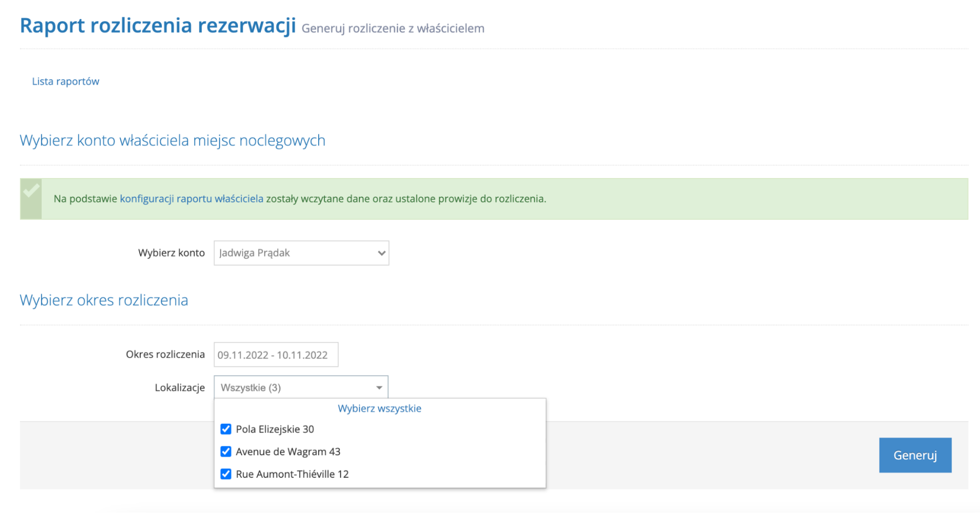980x513 pixels.
Task: Click the Lokalizacje field label
Action: 179,387
